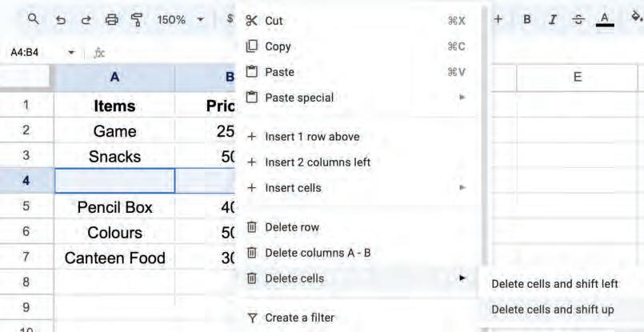The height and width of the screenshot is (332, 644).
Task: Click the search magnifier icon in toolbar
Action: (33, 18)
